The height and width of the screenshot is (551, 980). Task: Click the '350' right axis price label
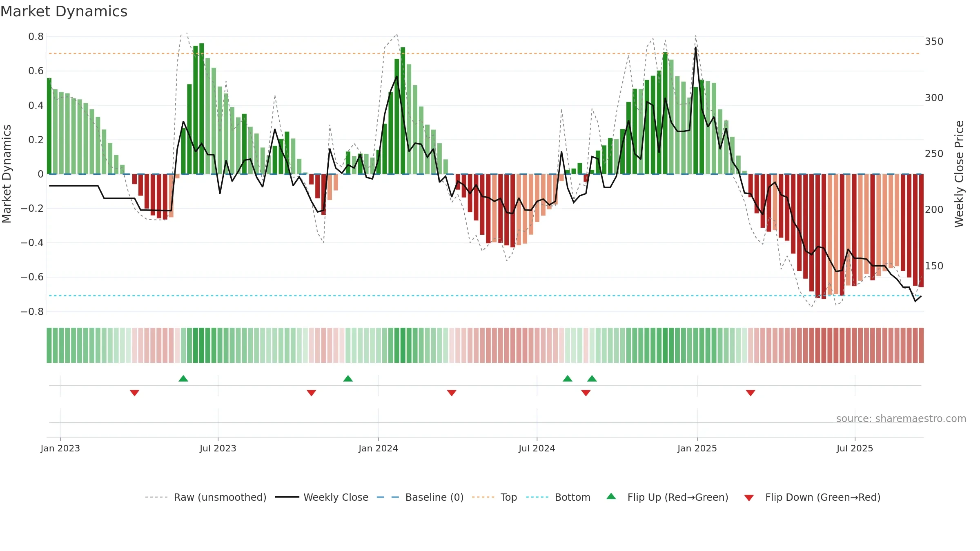(934, 42)
